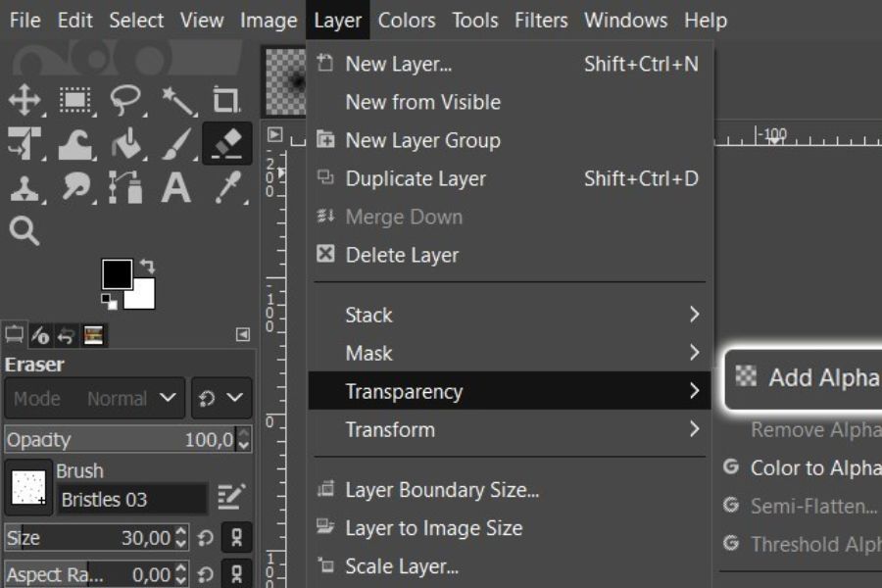Screen dimensions: 882x588
Task: Select the Crop tool
Action: pyautogui.click(x=226, y=100)
